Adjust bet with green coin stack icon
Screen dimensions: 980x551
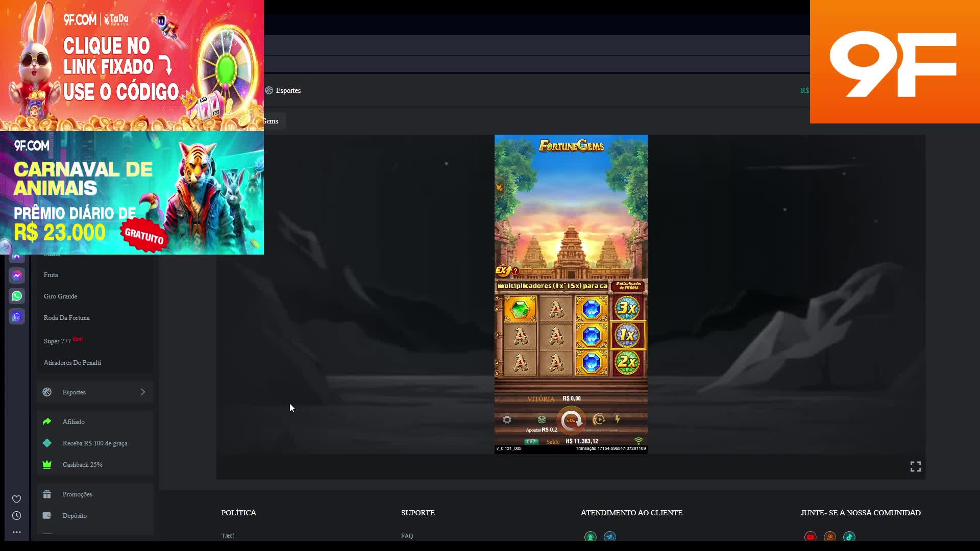[542, 419]
